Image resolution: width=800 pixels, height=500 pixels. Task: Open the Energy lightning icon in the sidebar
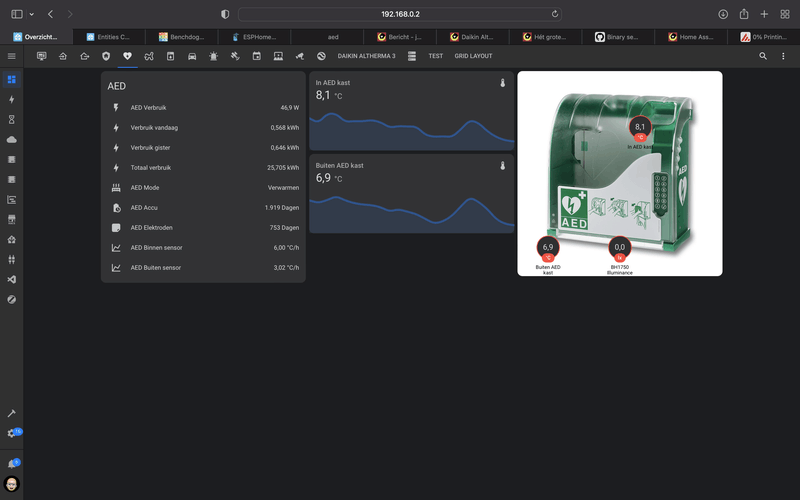pyautogui.click(x=11, y=99)
